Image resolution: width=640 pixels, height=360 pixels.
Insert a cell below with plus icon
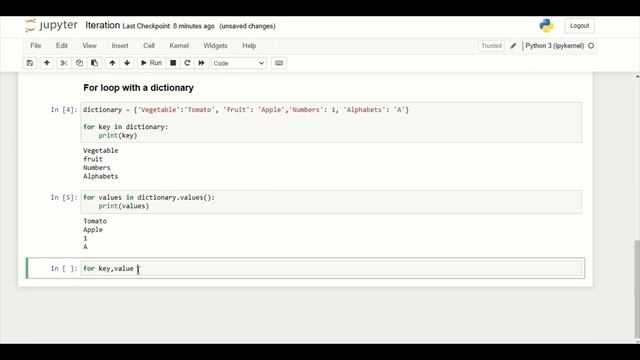(x=47, y=63)
